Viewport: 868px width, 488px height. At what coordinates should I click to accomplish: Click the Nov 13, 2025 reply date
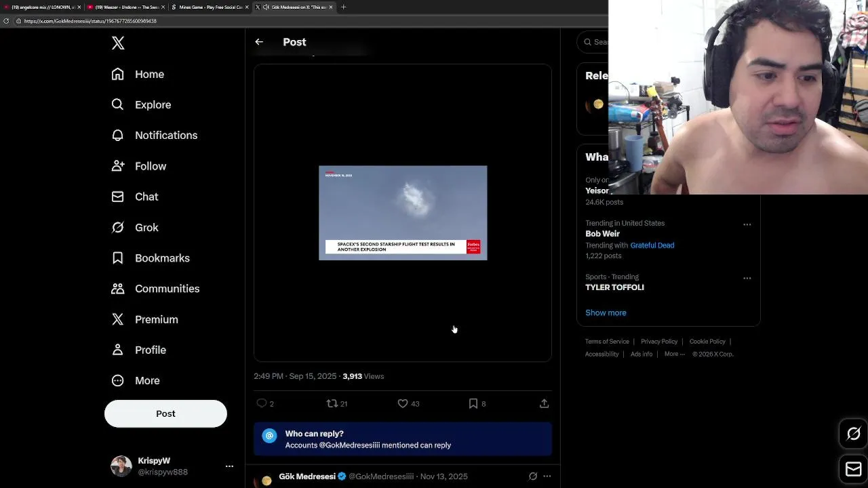pos(444,476)
